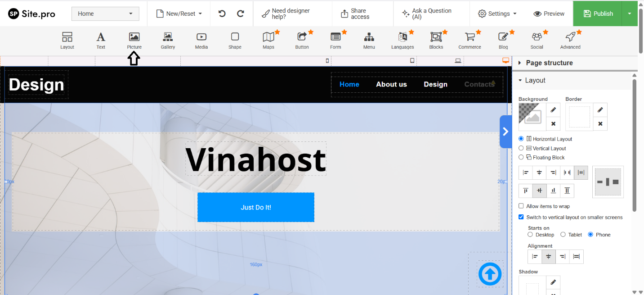Select the Commerce cart icon

[470, 40]
